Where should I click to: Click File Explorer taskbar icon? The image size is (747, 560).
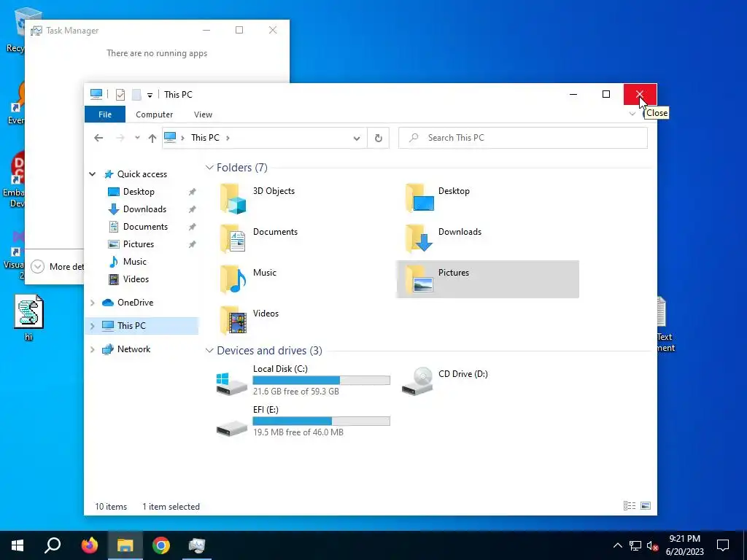[125, 545]
